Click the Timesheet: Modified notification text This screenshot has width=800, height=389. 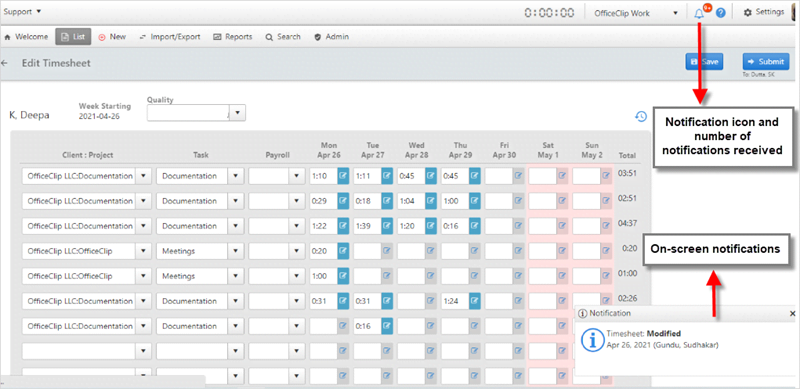643,333
